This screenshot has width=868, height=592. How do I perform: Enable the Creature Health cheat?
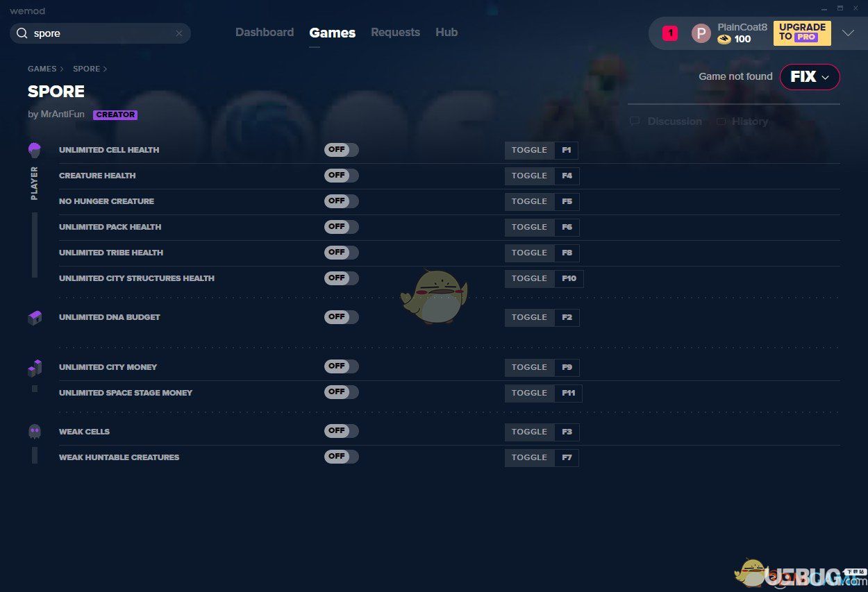click(x=341, y=176)
